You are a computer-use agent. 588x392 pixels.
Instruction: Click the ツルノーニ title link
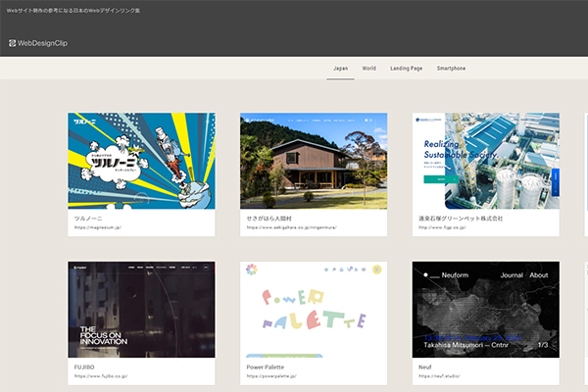[89, 218]
